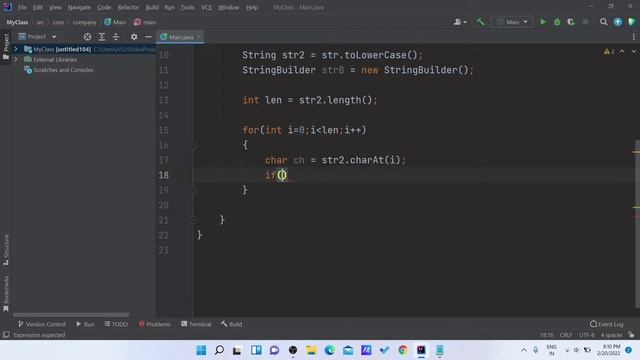
Task: Open the View menu
Action: (x=55, y=7)
